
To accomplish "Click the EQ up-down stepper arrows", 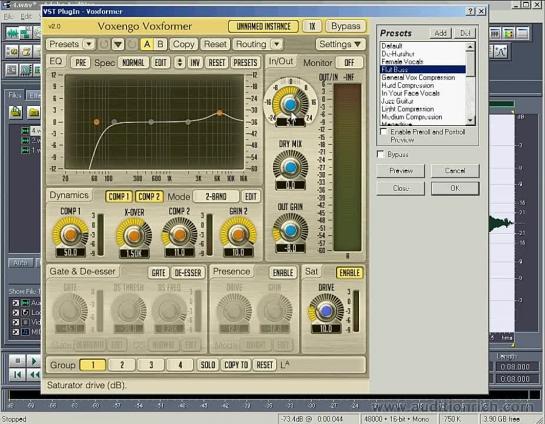I will tap(179, 63).
